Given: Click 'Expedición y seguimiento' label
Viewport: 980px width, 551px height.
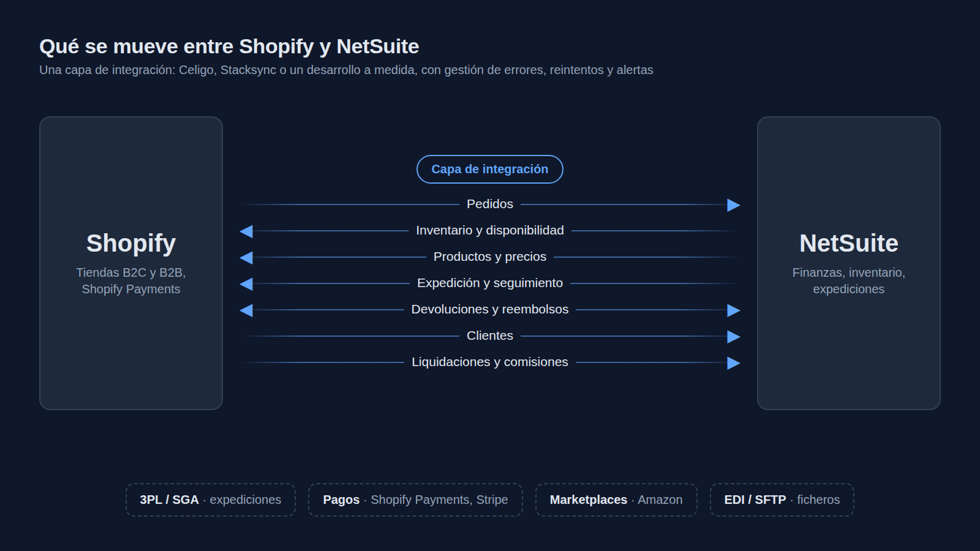Looking at the screenshot, I should 490,283.
